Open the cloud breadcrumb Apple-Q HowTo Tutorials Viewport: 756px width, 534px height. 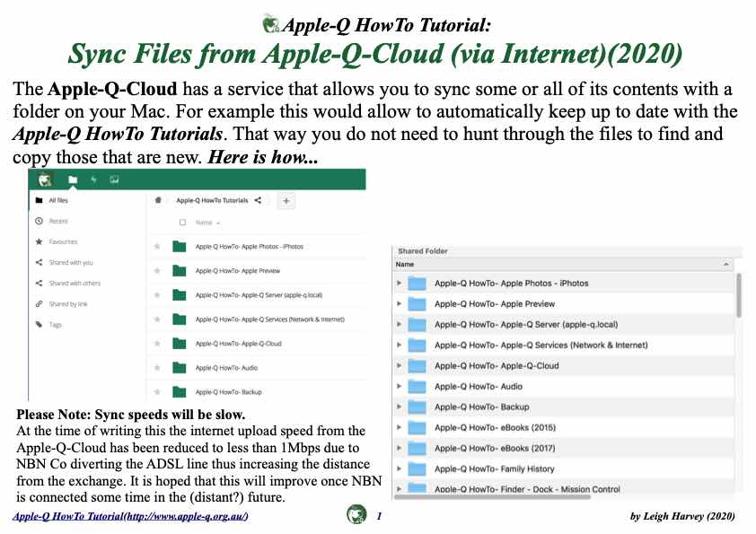click(212, 200)
